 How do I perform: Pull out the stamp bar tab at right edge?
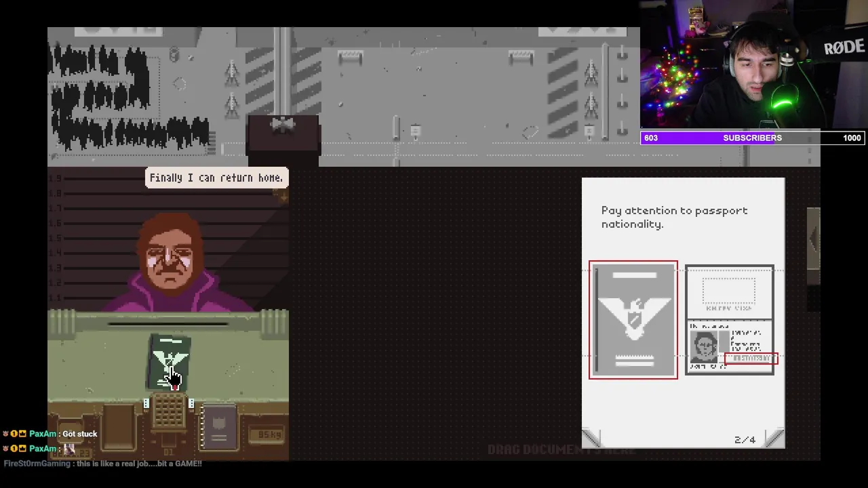point(813,237)
